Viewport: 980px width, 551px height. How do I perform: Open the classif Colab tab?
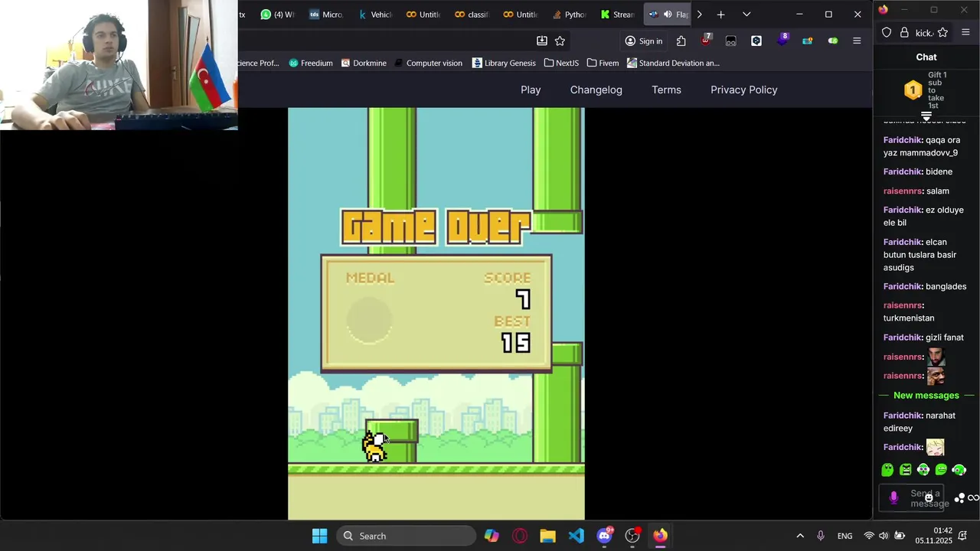click(471, 15)
